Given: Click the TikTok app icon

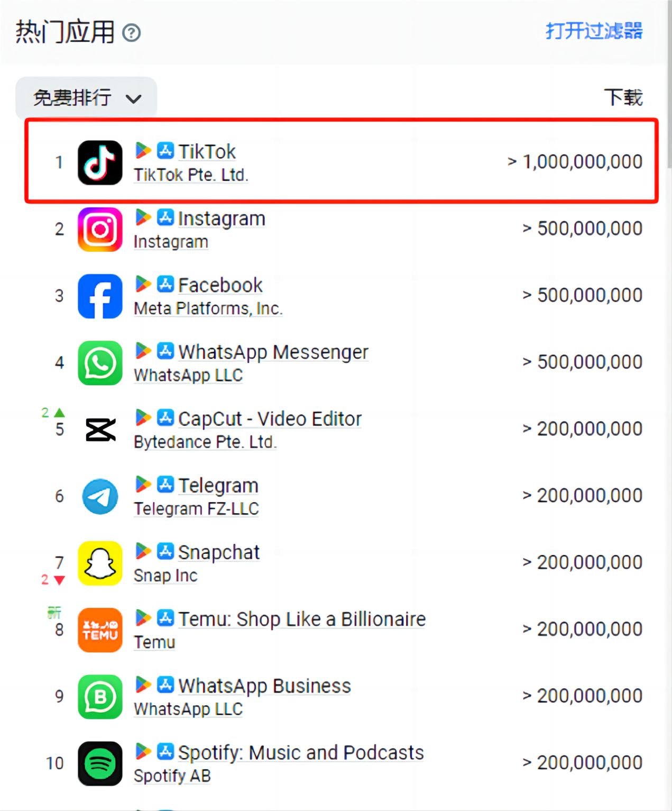Looking at the screenshot, I should pyautogui.click(x=99, y=162).
